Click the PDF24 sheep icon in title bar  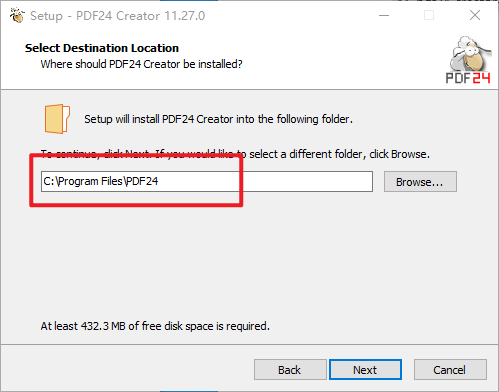(17, 15)
